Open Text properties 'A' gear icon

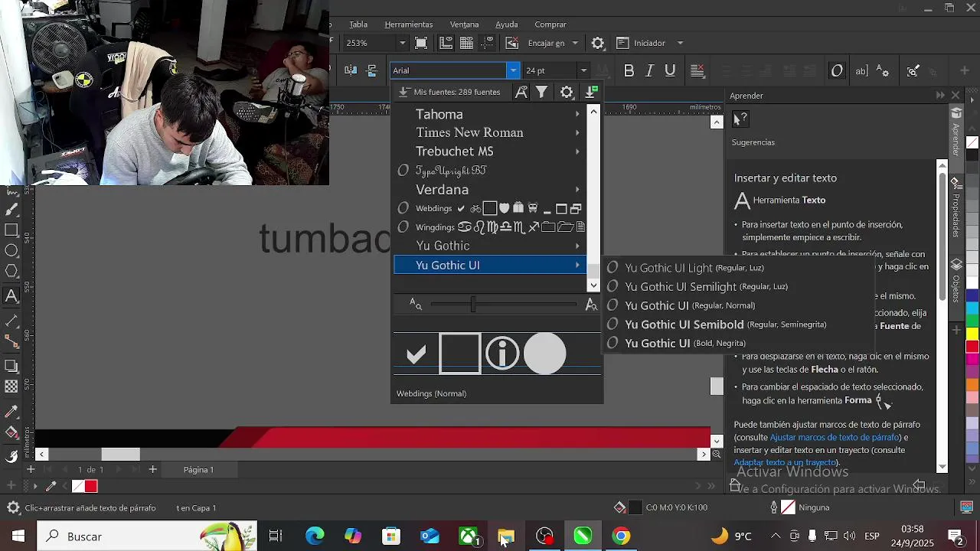click(883, 70)
